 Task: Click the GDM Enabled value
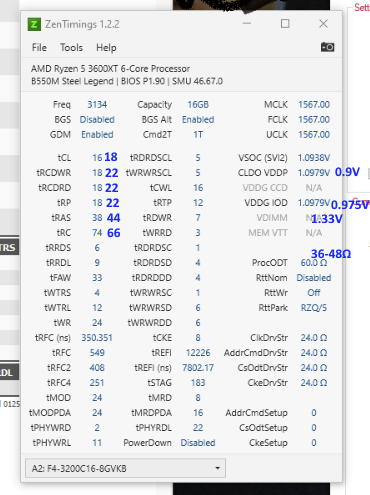97,135
